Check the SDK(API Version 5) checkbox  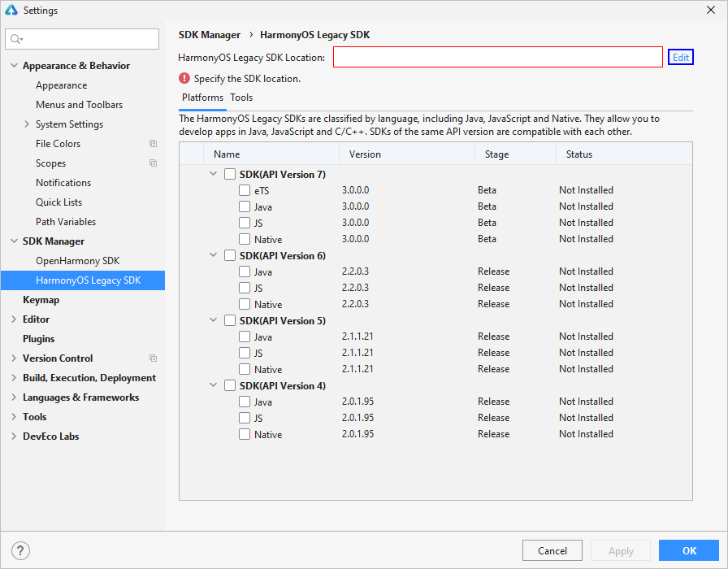click(x=230, y=320)
